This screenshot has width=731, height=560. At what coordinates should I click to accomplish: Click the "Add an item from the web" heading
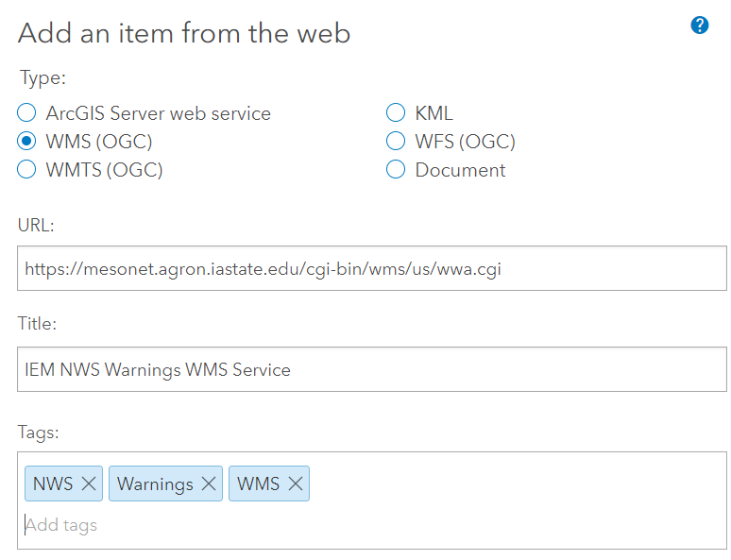tap(184, 33)
